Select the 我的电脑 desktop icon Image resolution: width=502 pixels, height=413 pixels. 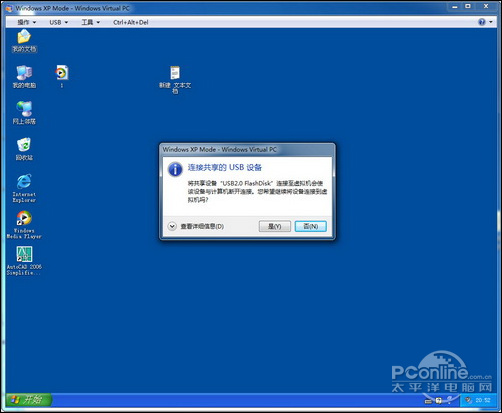(24, 77)
